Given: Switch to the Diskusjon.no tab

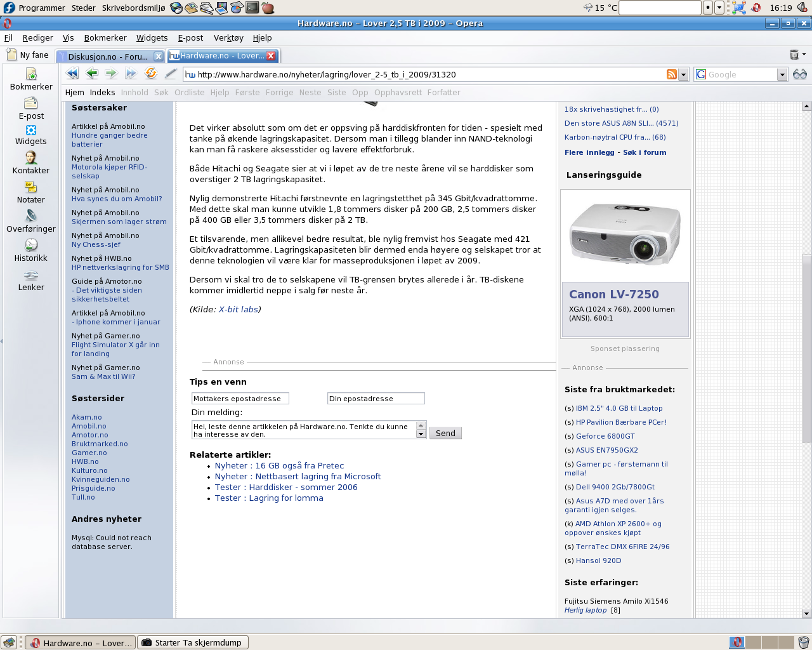Looking at the screenshot, I should tap(108, 56).
